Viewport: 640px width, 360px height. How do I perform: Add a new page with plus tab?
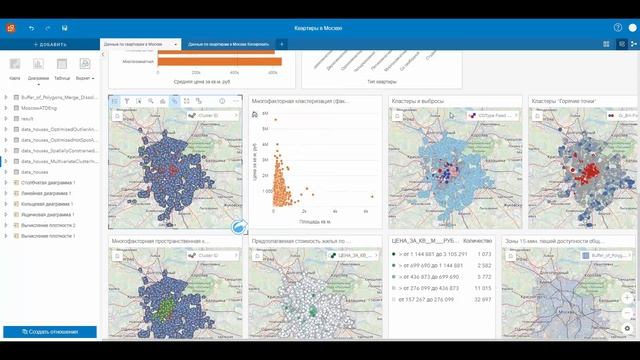tap(282, 44)
